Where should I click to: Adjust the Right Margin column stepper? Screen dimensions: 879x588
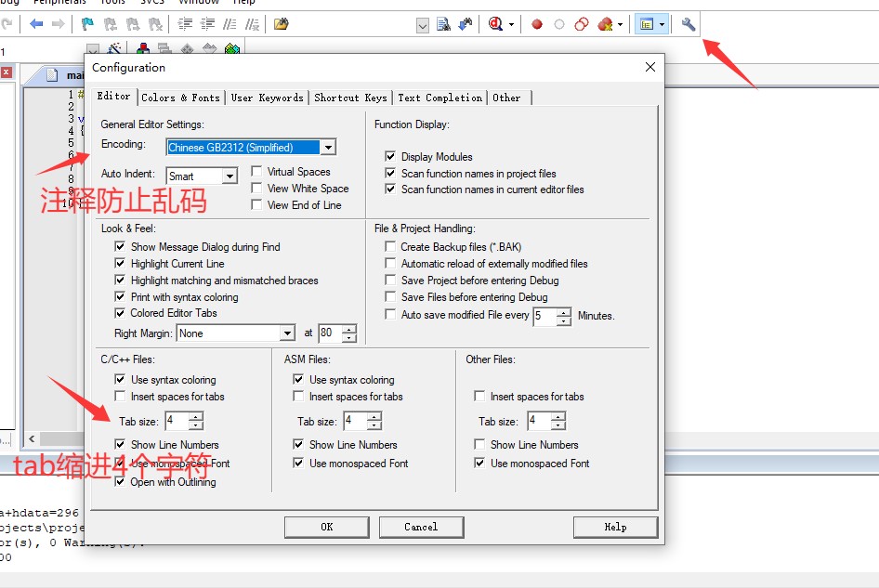[x=349, y=333]
